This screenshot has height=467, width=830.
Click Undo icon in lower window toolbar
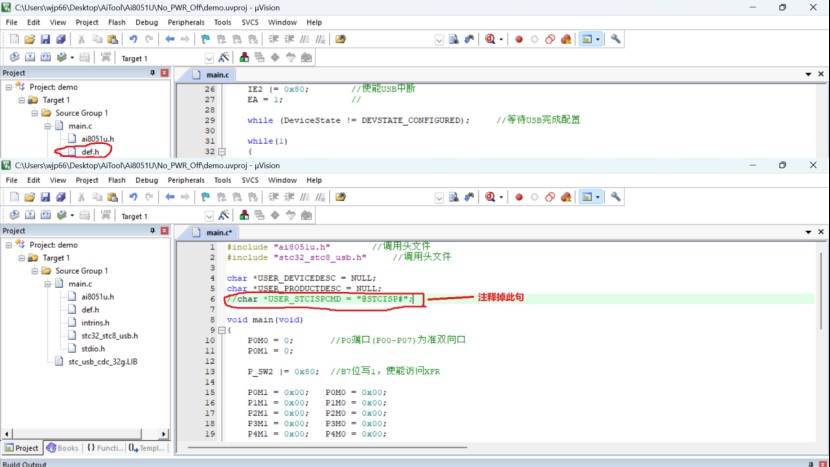[133, 197]
